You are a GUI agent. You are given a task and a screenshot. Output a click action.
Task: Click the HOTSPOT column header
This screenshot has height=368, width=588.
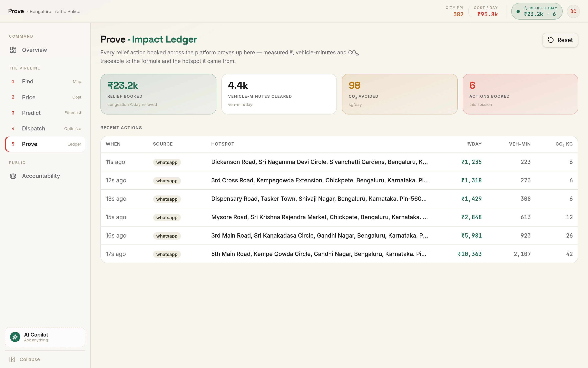(223, 144)
